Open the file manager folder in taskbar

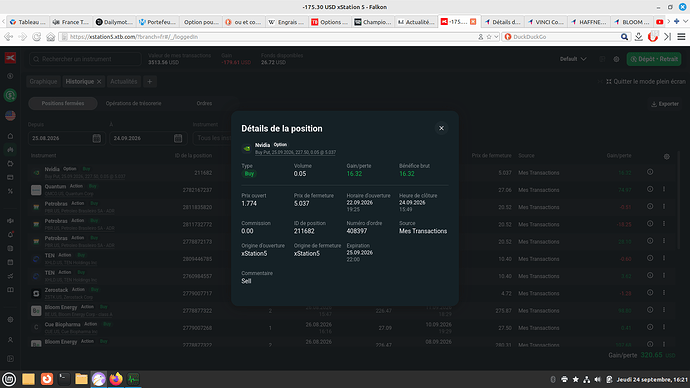tap(81, 379)
